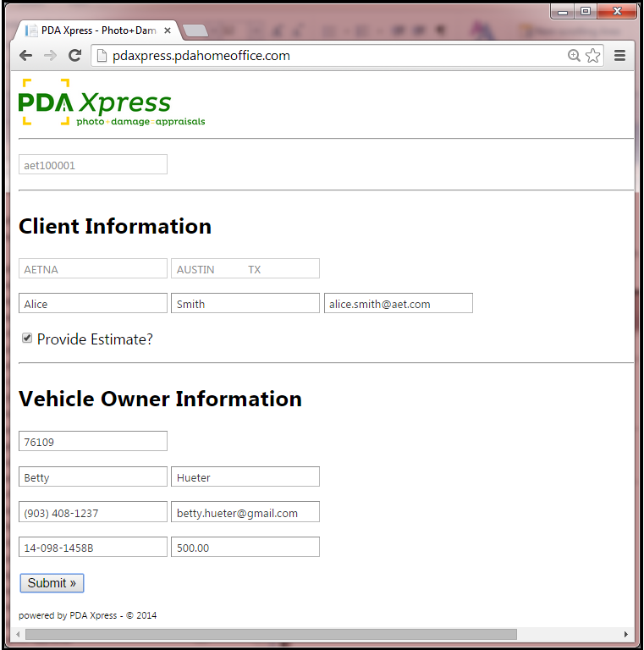
Task: Click the powered by PDA Xpress footer text
Action: [x=87, y=615]
